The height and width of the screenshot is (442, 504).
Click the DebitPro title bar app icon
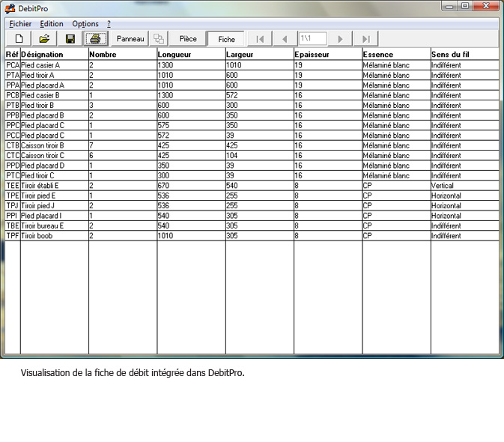[x=10, y=8]
